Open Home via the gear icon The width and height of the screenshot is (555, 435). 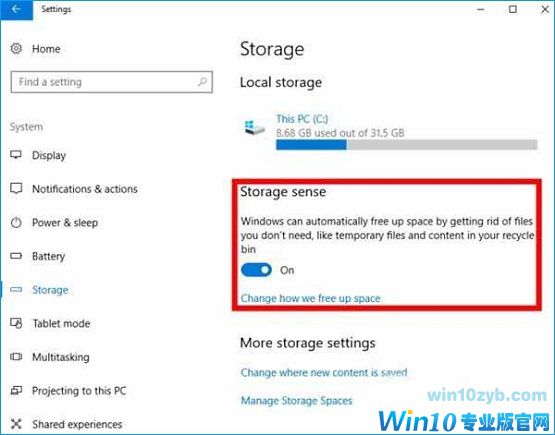[x=16, y=48]
